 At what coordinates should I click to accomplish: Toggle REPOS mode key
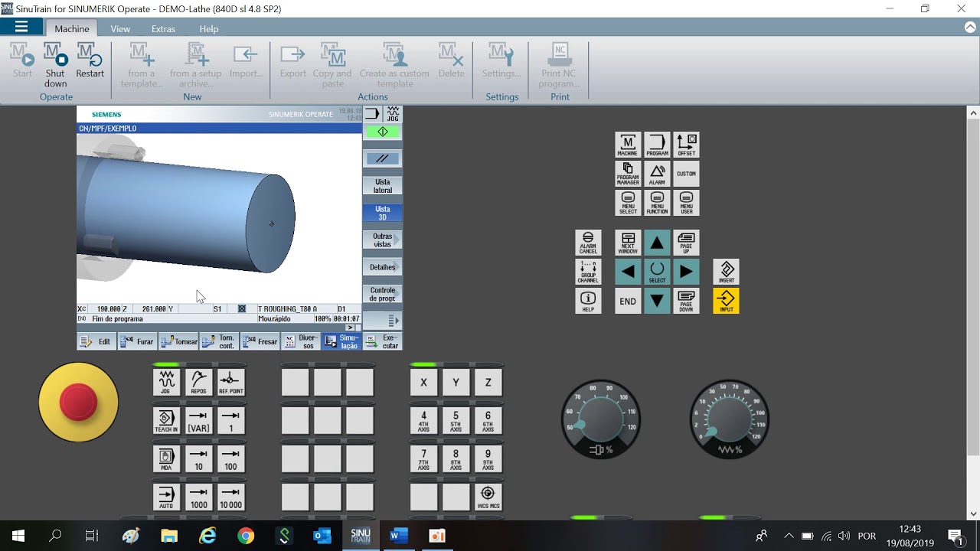[x=198, y=382]
